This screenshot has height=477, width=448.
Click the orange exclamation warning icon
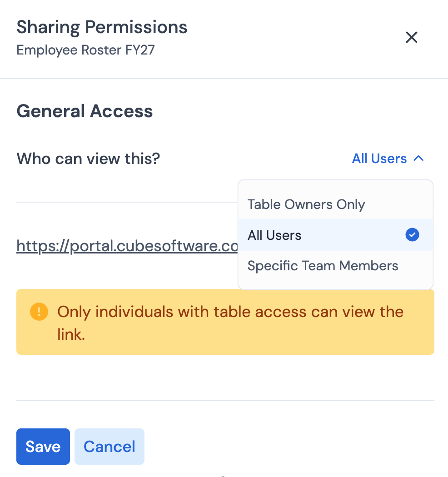[x=39, y=312]
